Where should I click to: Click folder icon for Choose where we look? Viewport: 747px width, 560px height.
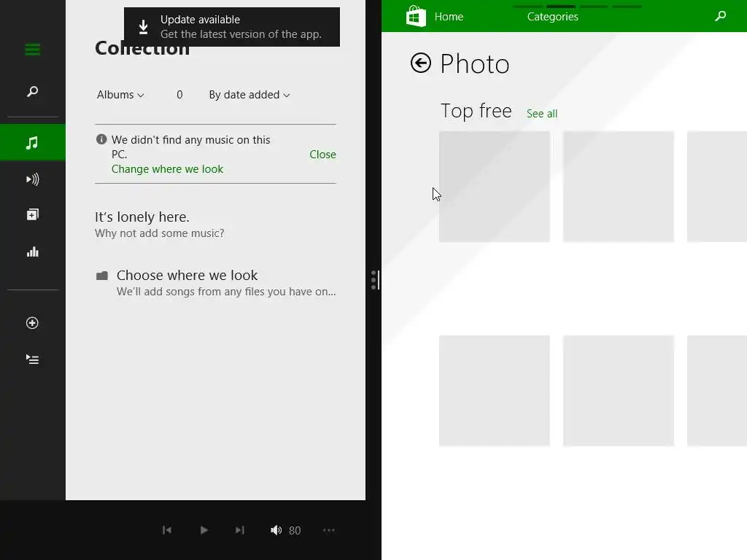pos(102,276)
